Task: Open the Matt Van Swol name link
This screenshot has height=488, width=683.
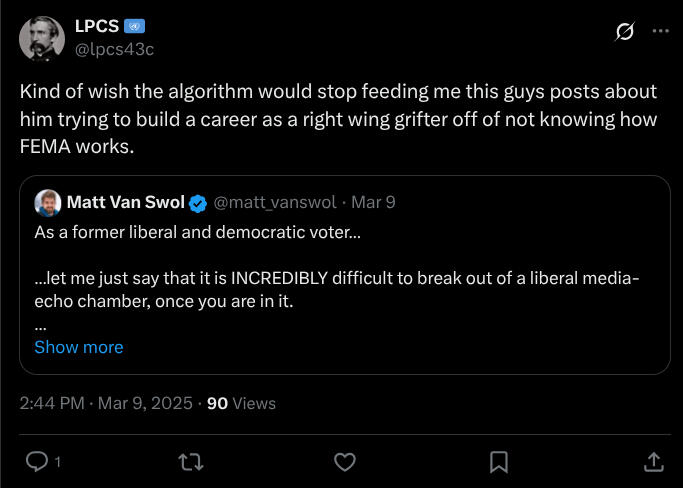Action: (x=125, y=203)
